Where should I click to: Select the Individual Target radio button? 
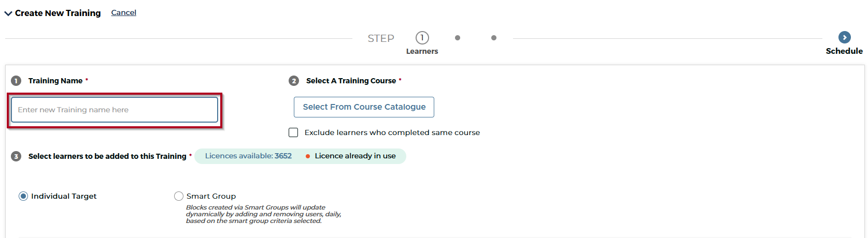[23, 196]
